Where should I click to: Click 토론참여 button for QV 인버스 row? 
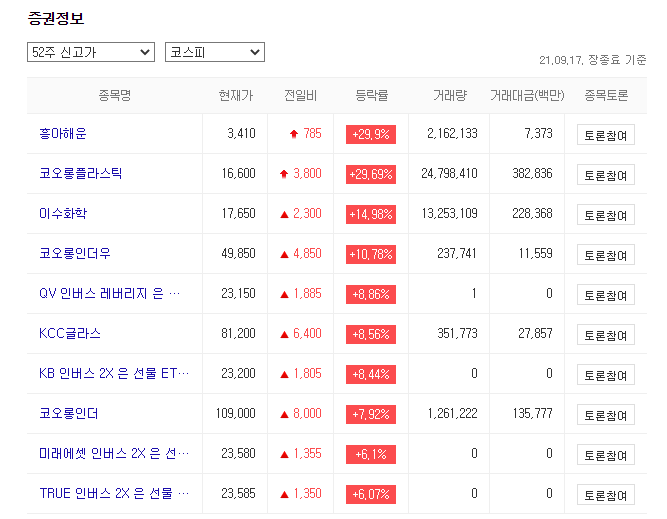click(x=606, y=295)
